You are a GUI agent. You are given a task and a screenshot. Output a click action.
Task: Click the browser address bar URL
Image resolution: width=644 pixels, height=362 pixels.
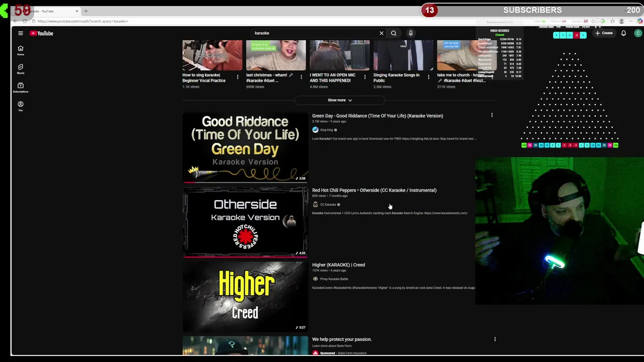pos(83,21)
